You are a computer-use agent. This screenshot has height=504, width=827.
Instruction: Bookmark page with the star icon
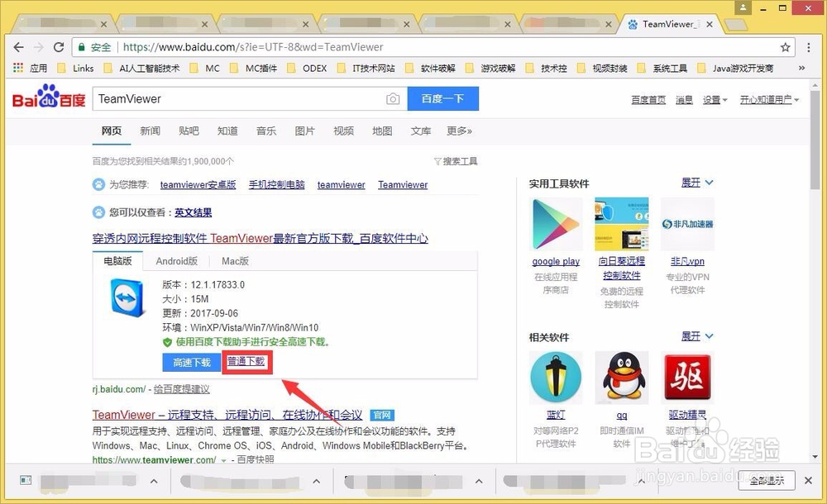point(786,47)
